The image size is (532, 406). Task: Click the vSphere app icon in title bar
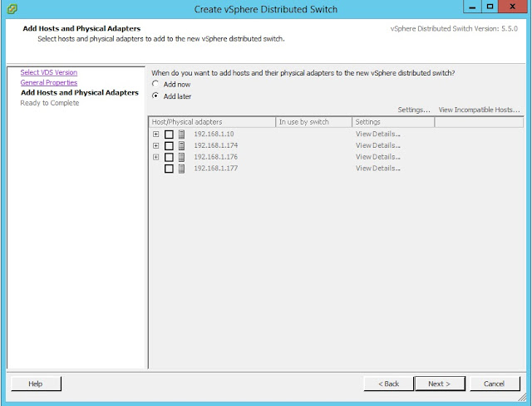coord(12,8)
